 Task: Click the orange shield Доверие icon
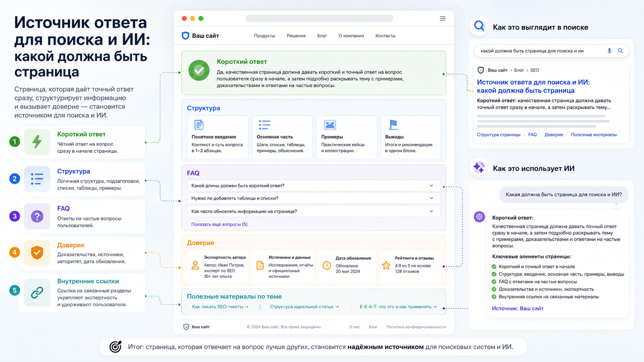tap(37, 253)
